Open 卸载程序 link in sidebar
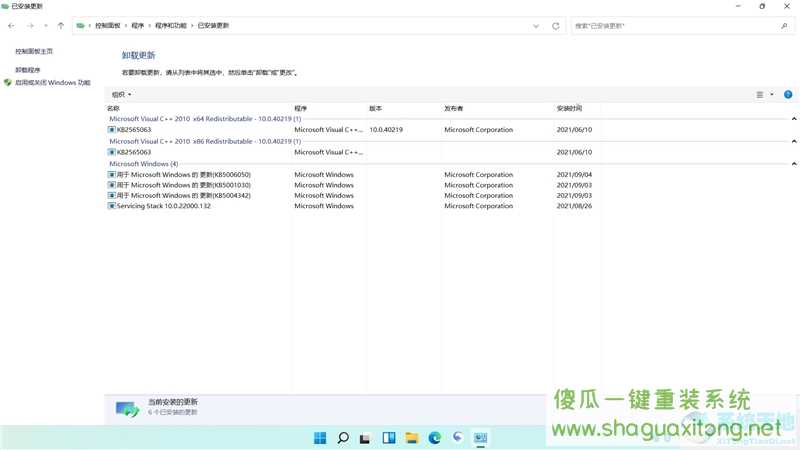 click(28, 70)
